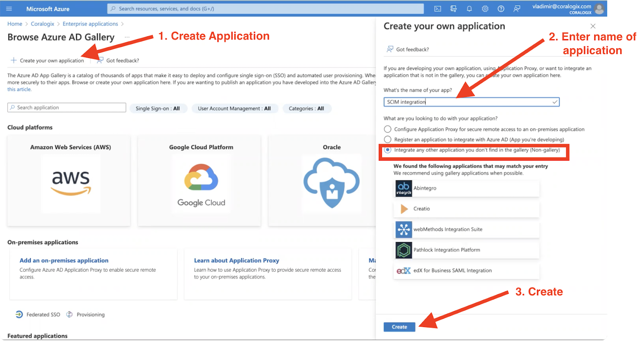This screenshot has height=344, width=644.
Task: Click the webMethods Integration Suite icon
Action: point(404,229)
